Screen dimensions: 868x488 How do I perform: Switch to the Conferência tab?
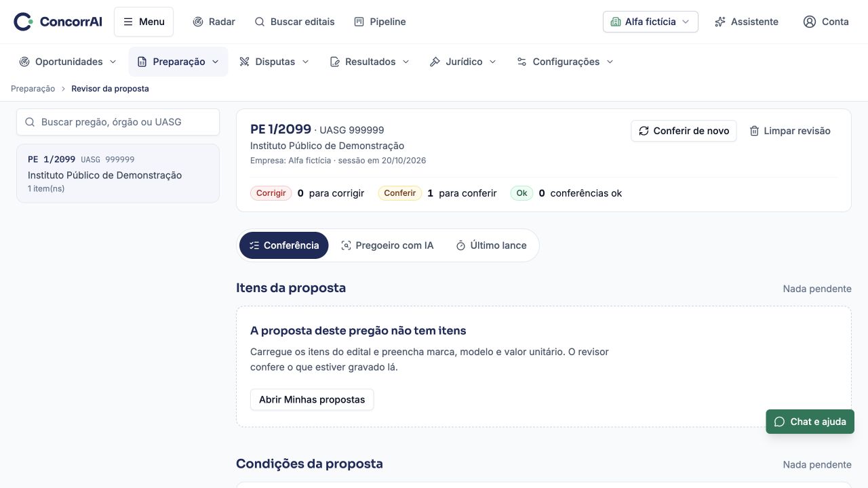pos(283,245)
